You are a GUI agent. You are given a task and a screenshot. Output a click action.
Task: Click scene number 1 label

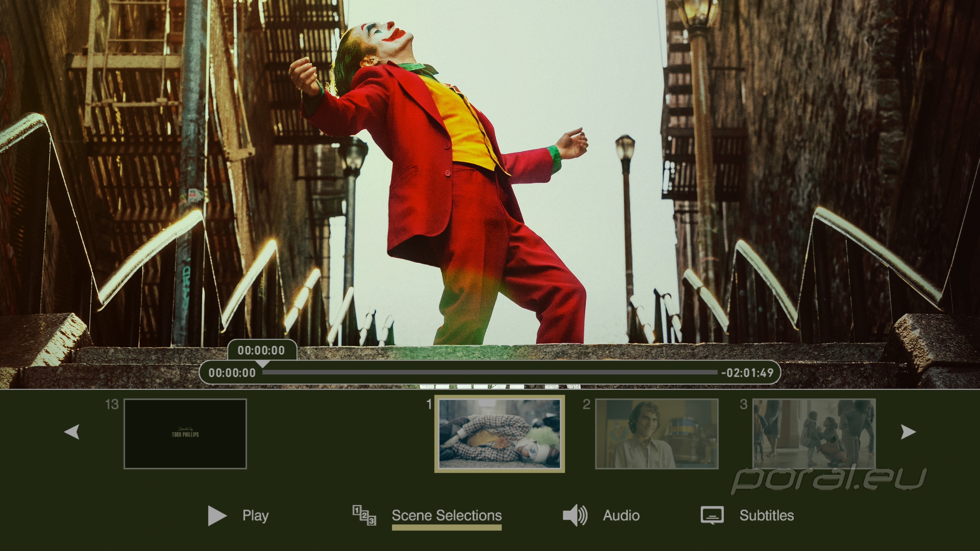pos(429,405)
